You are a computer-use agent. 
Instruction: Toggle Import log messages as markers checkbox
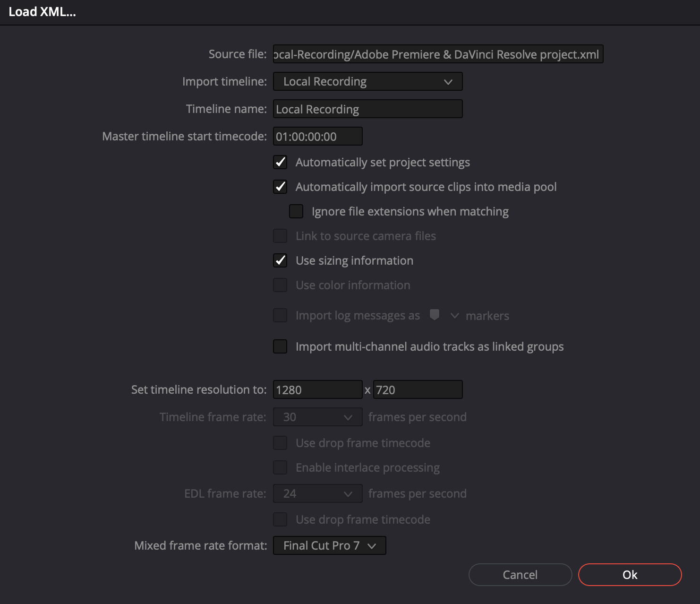[280, 315]
